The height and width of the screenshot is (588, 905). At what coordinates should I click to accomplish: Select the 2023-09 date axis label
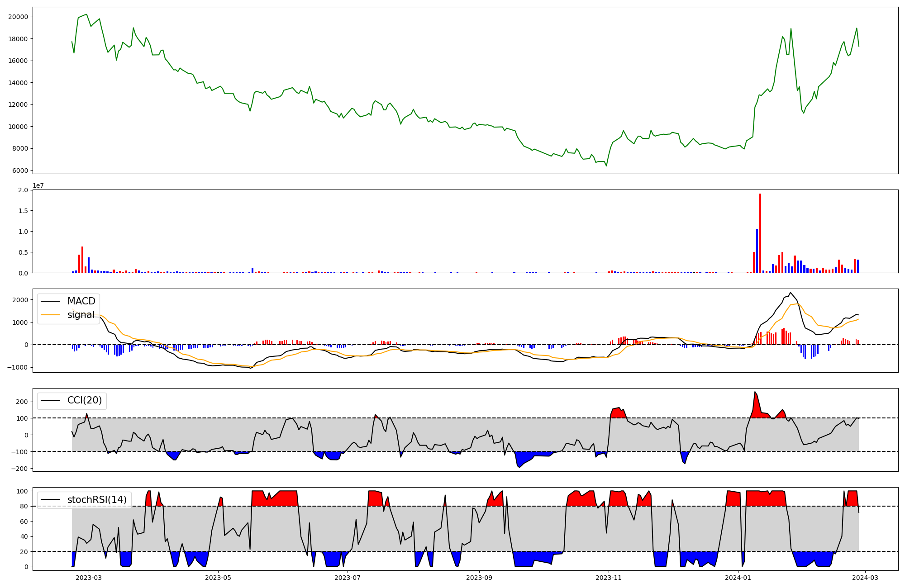[x=479, y=577]
